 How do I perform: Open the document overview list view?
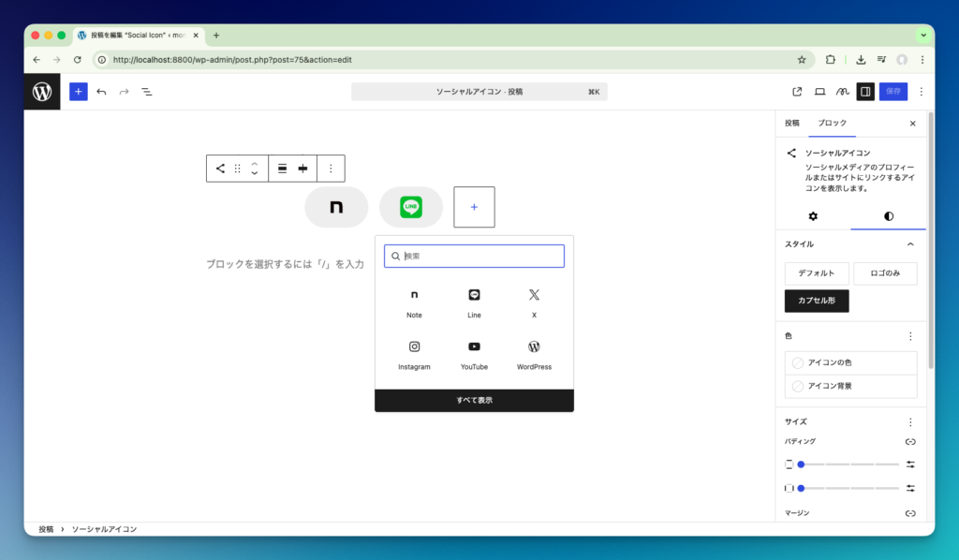point(147,92)
